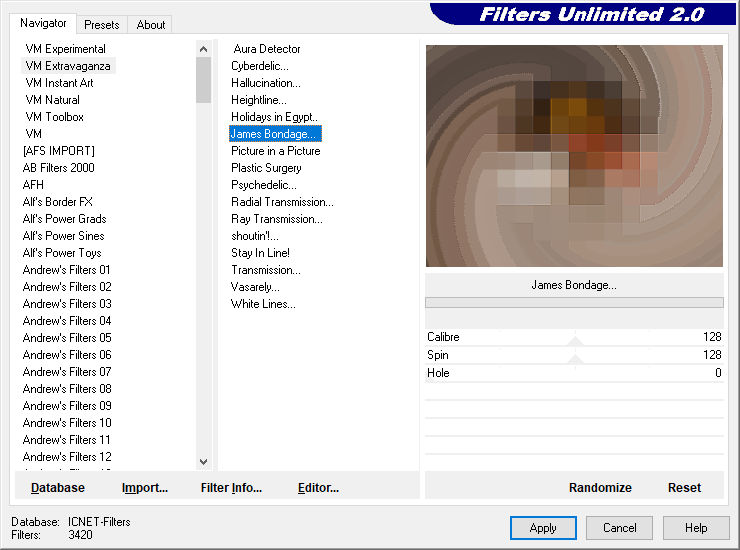Choose Ray Transmission... filter
This screenshot has height=550, width=740.
[277, 219]
